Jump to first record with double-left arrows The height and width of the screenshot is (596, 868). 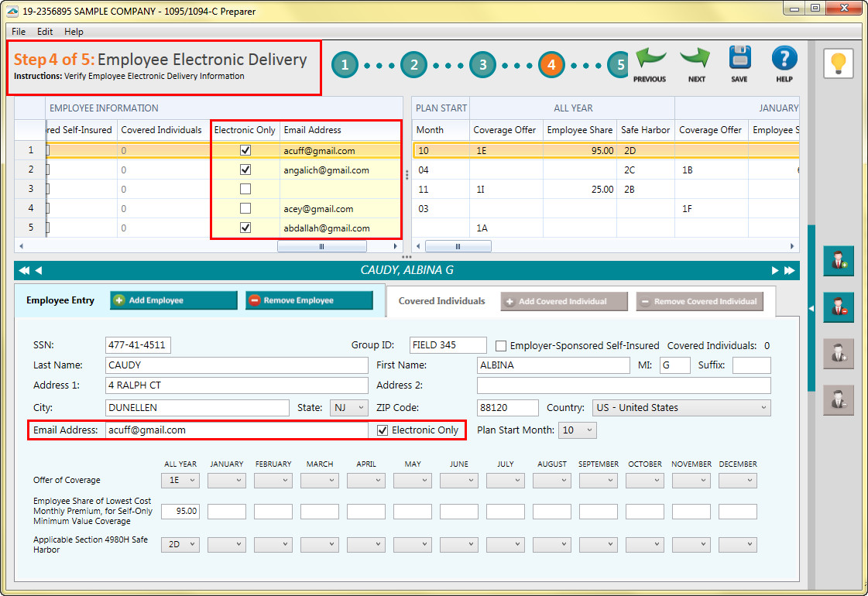click(24, 269)
